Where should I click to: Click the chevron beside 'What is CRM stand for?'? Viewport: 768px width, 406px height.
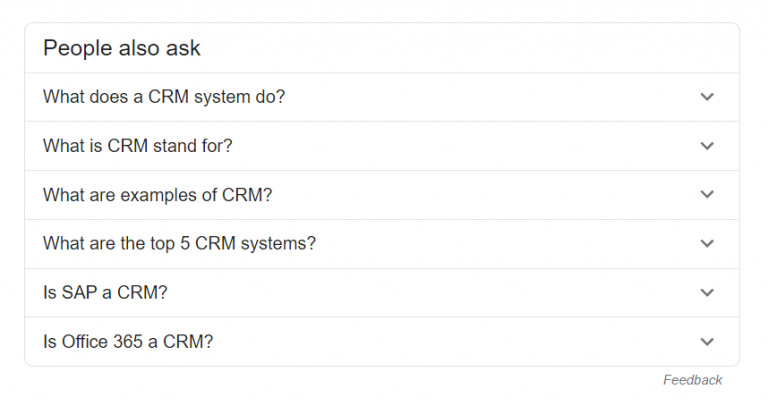707,146
